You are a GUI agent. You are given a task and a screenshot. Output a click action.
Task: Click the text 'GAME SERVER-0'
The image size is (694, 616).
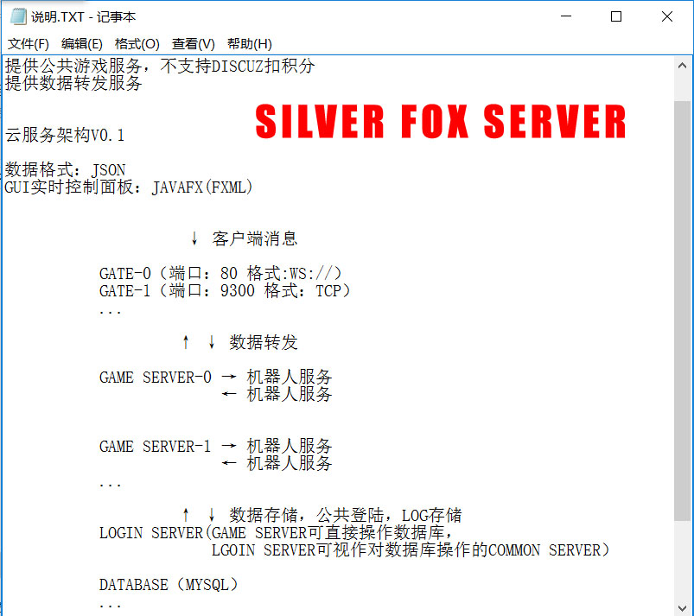(156, 377)
